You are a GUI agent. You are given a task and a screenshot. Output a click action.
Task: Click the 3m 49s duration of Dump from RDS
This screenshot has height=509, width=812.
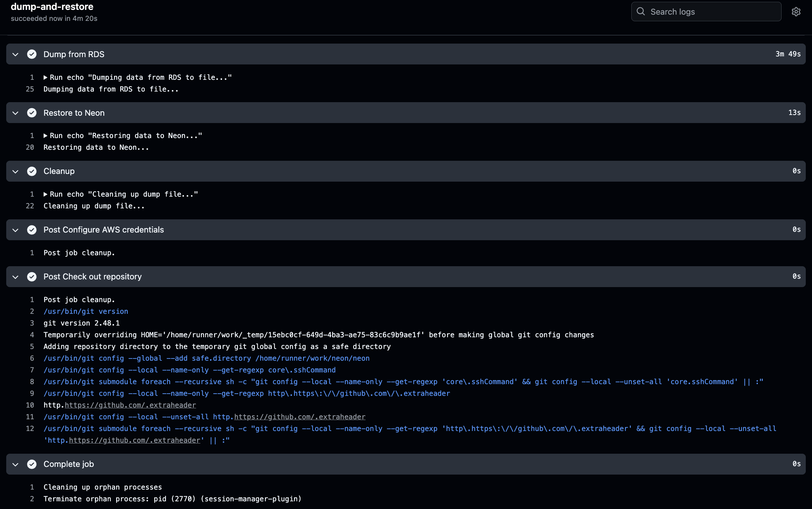tap(788, 54)
